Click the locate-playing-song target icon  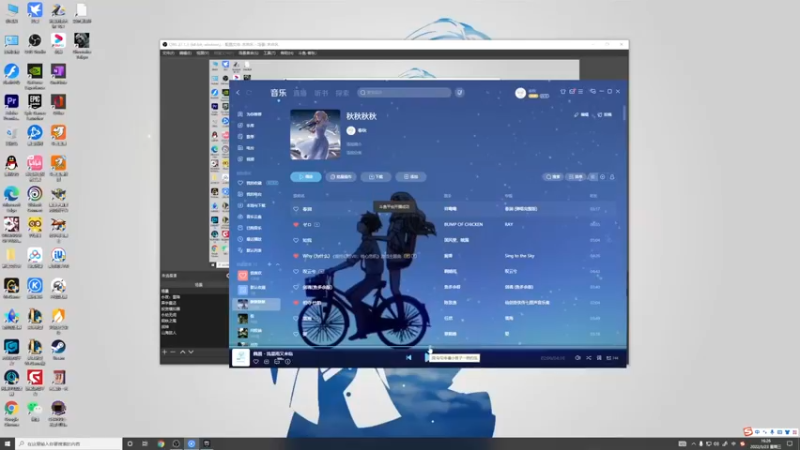pyautogui.click(x=603, y=177)
